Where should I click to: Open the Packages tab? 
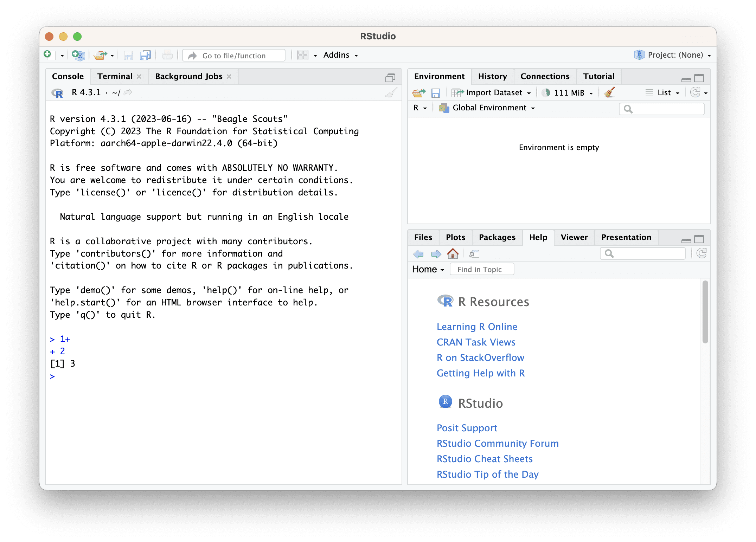[x=497, y=238]
